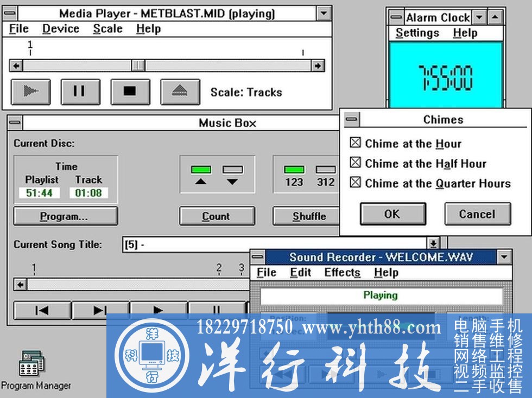The width and height of the screenshot is (532, 398).
Task: Expand the Current Song Title dropdown
Action: (433, 243)
